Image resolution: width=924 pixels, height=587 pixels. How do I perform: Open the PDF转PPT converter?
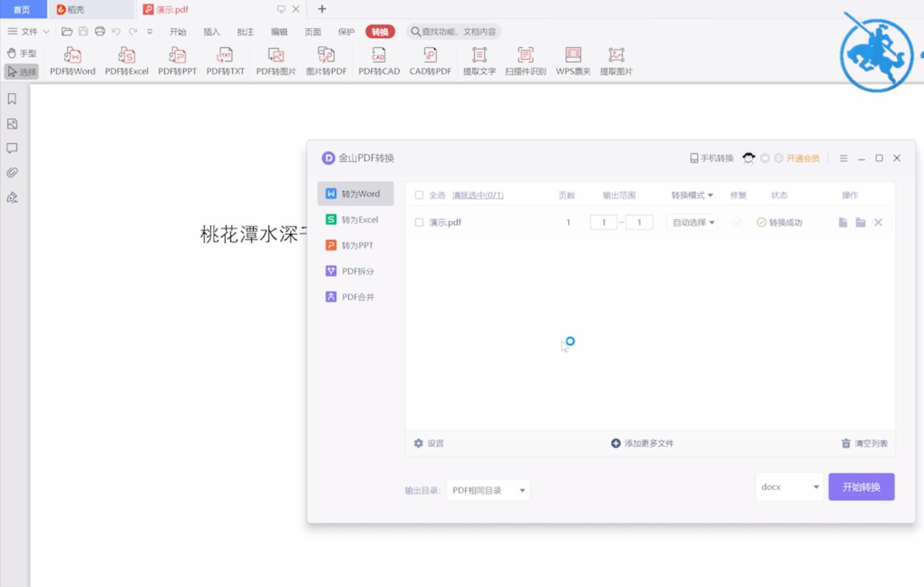177,62
